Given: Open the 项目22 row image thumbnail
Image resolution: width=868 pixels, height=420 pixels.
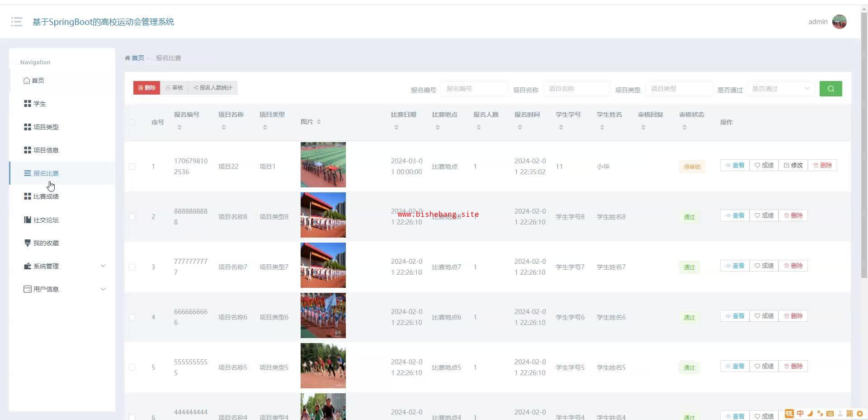Looking at the screenshot, I should [323, 165].
